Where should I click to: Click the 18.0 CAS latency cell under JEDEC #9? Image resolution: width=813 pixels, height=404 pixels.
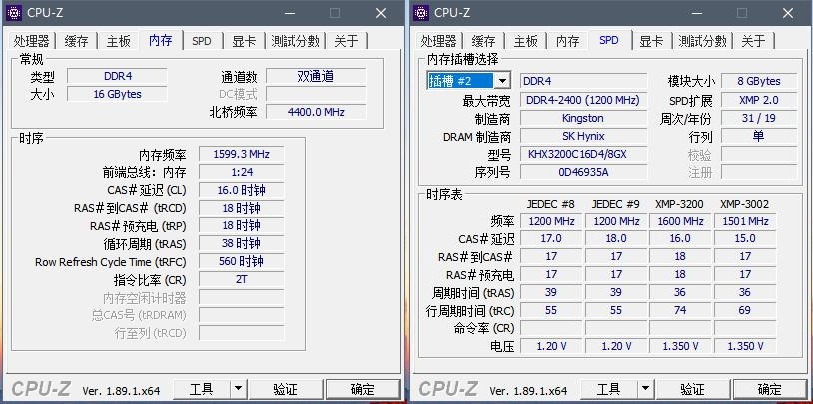(x=615, y=239)
